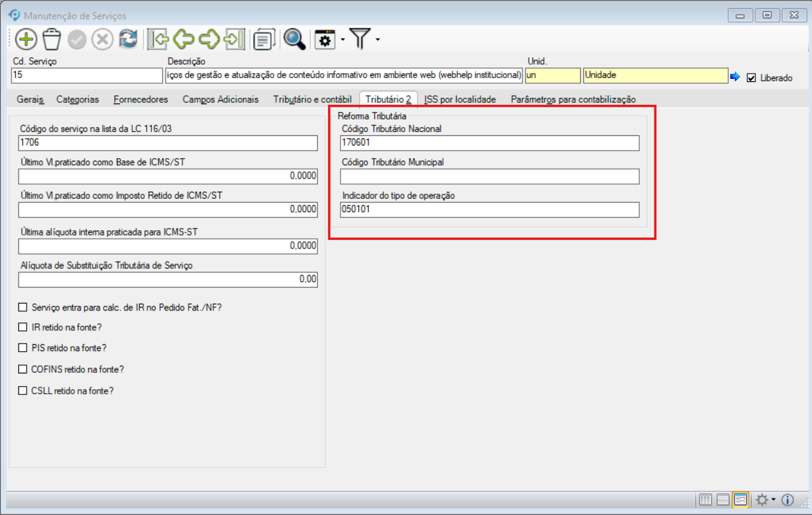Go to next record with right arrow
Viewport: 812px width, 515px height.
209,39
